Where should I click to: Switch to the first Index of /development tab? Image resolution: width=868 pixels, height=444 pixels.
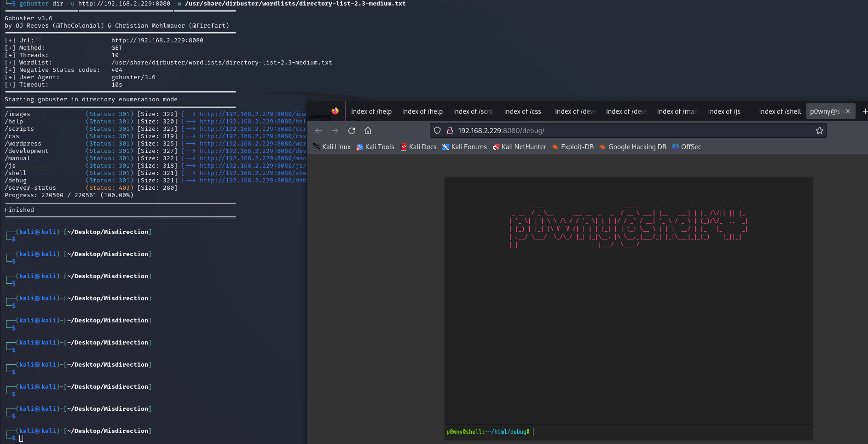coord(576,111)
